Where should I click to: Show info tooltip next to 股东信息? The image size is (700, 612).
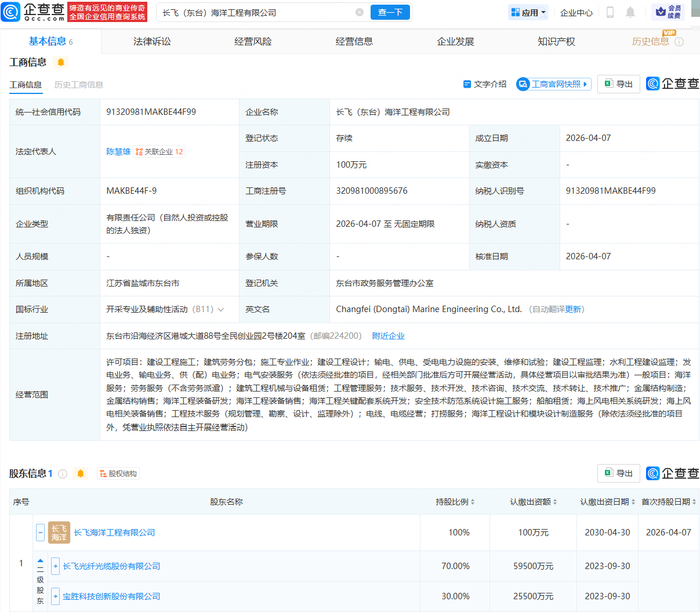[63, 474]
